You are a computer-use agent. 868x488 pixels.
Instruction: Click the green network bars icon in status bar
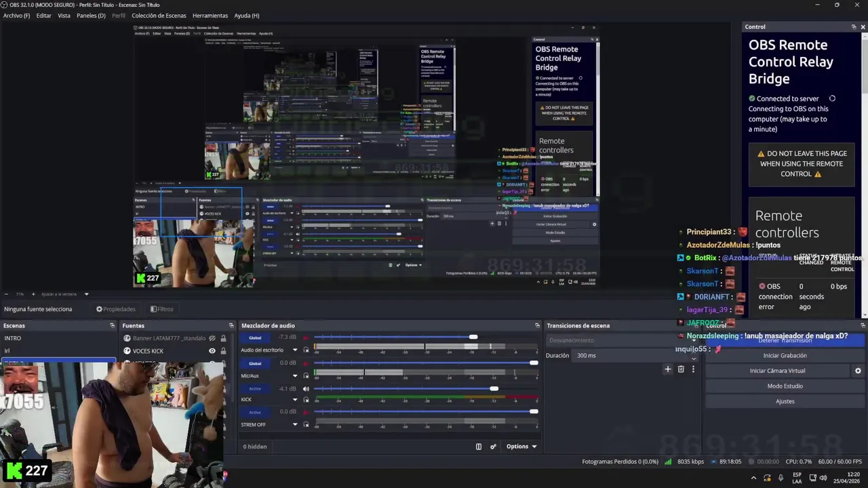coord(668,462)
